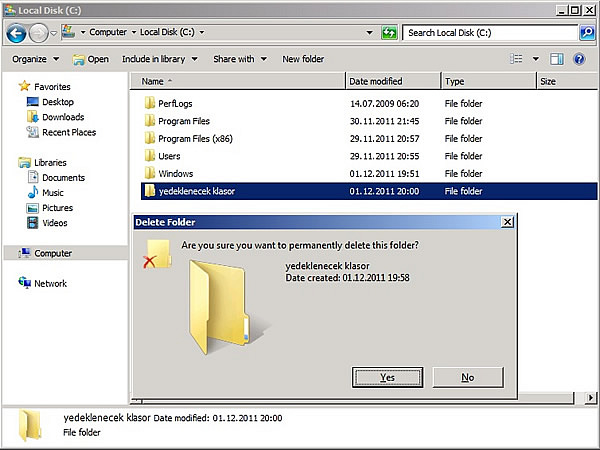Image resolution: width=600 pixels, height=450 pixels.
Task: Open the Pictures library
Action: coord(57,208)
